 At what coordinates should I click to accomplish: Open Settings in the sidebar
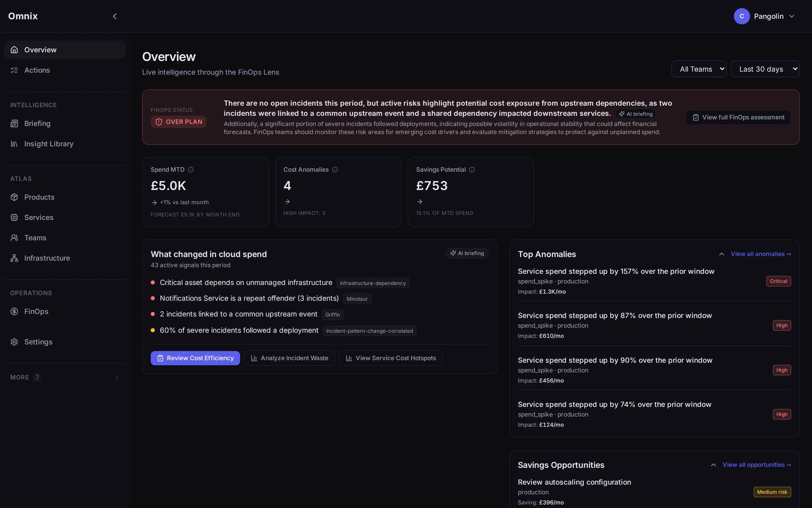65,342
